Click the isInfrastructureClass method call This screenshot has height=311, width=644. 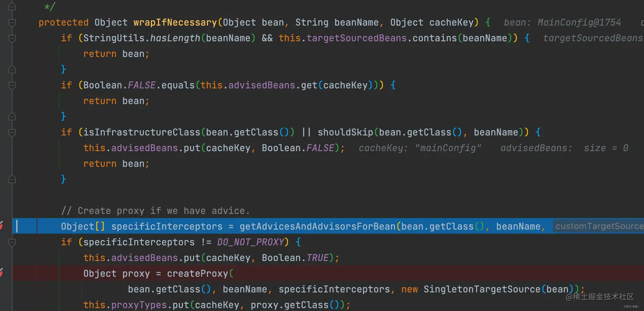point(142,132)
